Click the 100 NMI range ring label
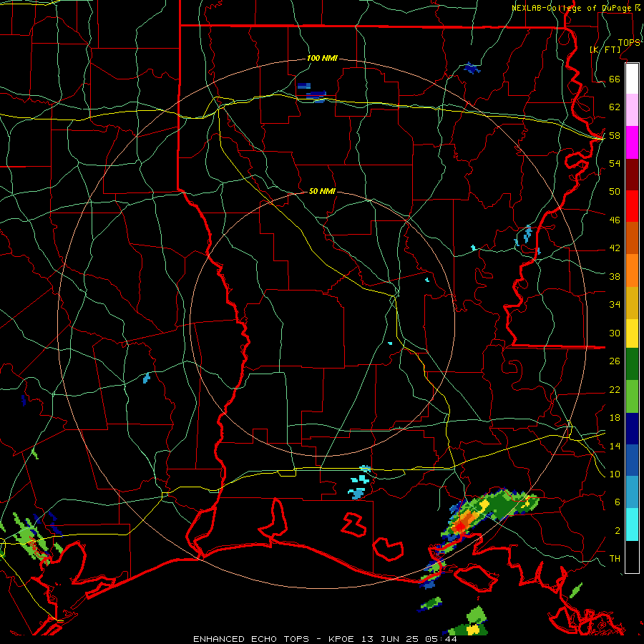Screen dimensions: 644x644 pos(322,59)
